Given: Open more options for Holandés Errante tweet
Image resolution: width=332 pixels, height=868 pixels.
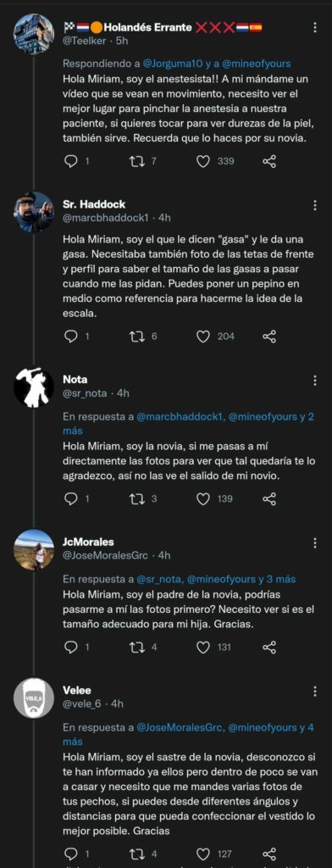Looking at the screenshot, I should click(x=315, y=27).
